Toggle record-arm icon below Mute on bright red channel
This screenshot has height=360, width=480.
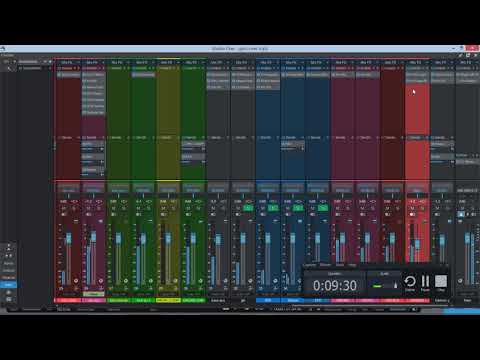click(413, 215)
